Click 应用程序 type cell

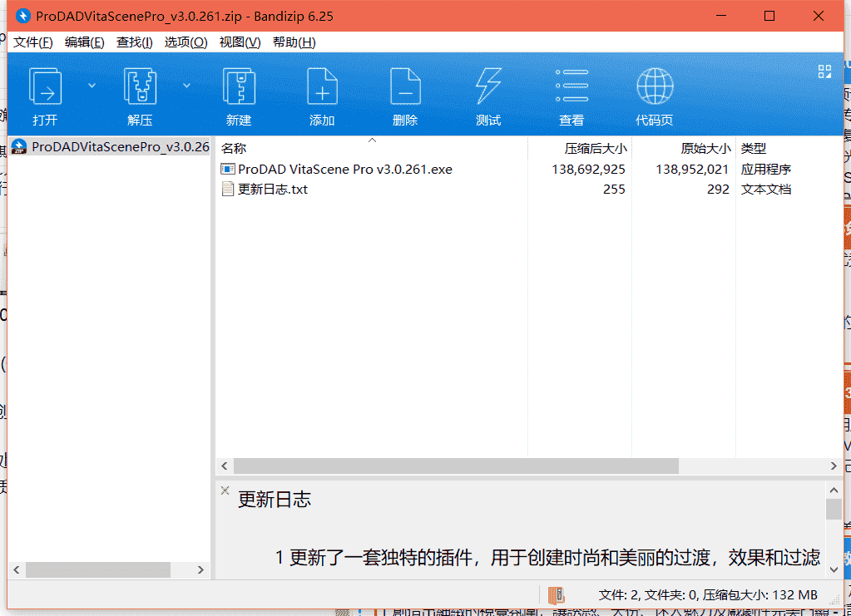[766, 170]
